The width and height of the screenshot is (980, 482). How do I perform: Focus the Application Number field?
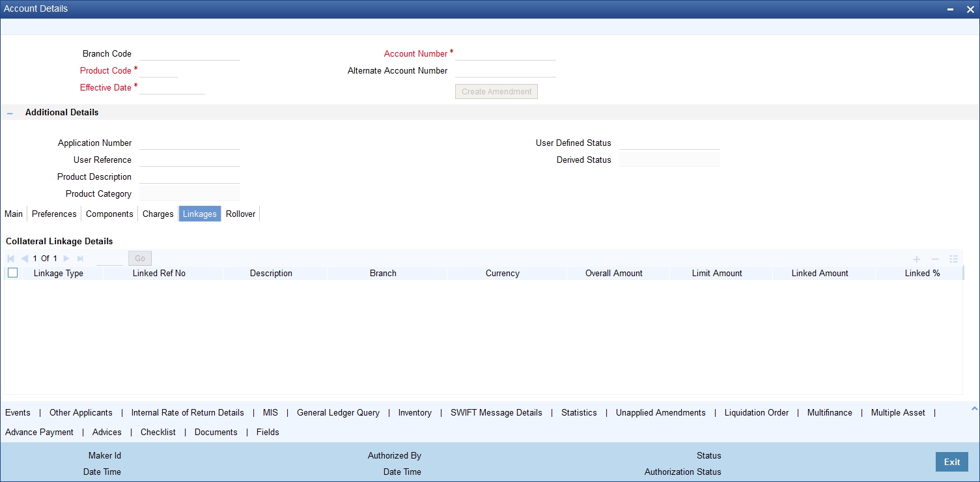189,143
